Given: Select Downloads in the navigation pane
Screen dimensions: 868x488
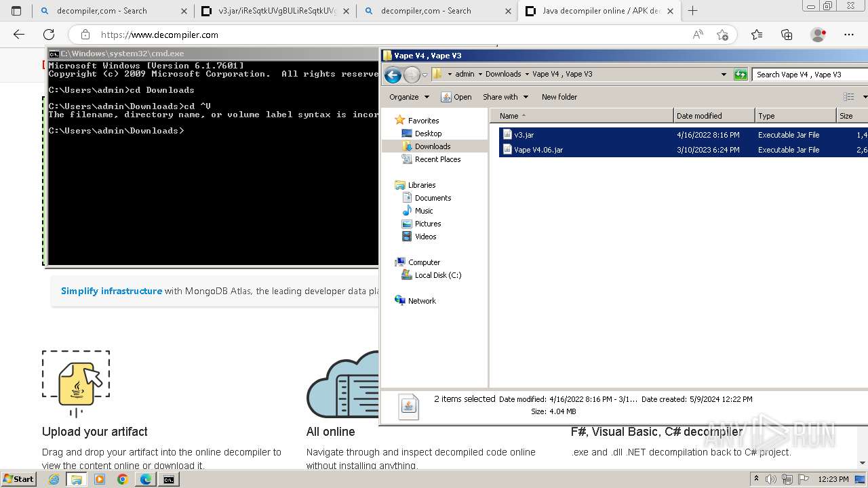Looking at the screenshot, I should pyautogui.click(x=433, y=146).
